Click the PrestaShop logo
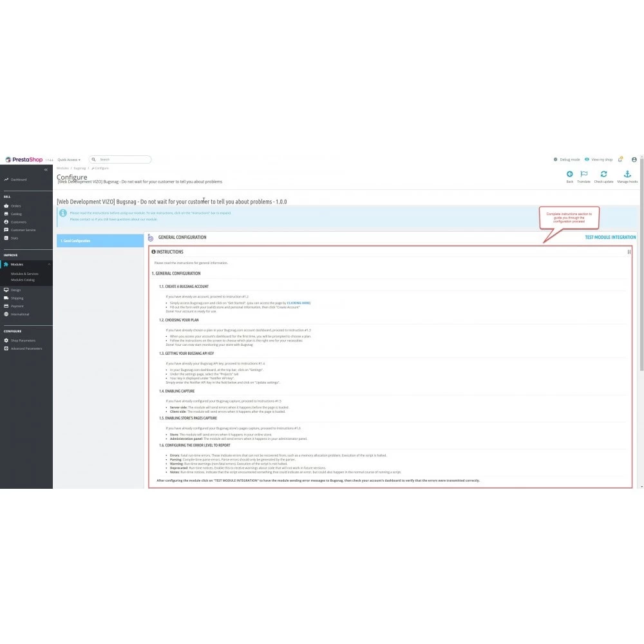 24,159
